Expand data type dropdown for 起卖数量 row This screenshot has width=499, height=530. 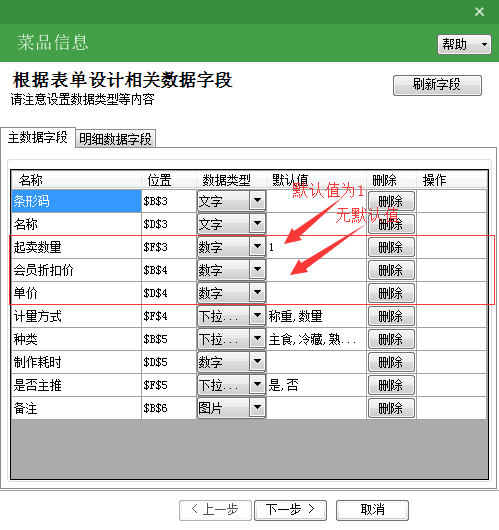point(257,247)
